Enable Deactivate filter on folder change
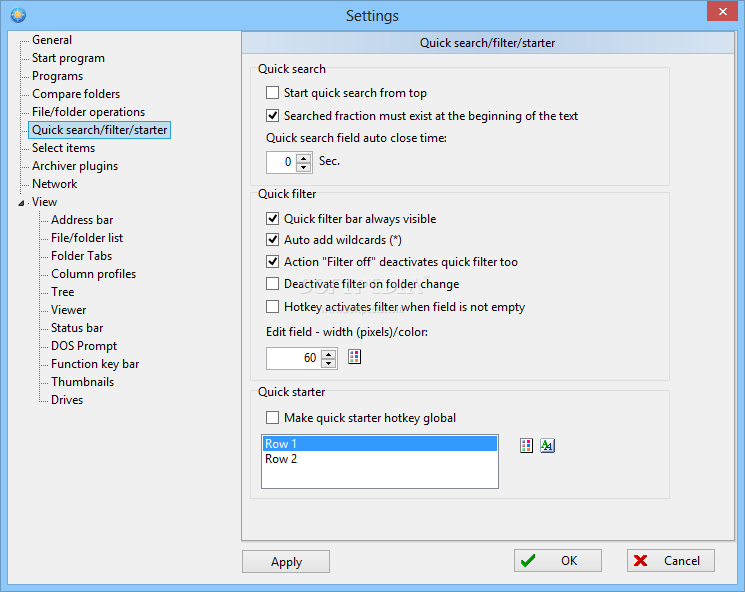This screenshot has height=592, width=745. pyautogui.click(x=272, y=284)
